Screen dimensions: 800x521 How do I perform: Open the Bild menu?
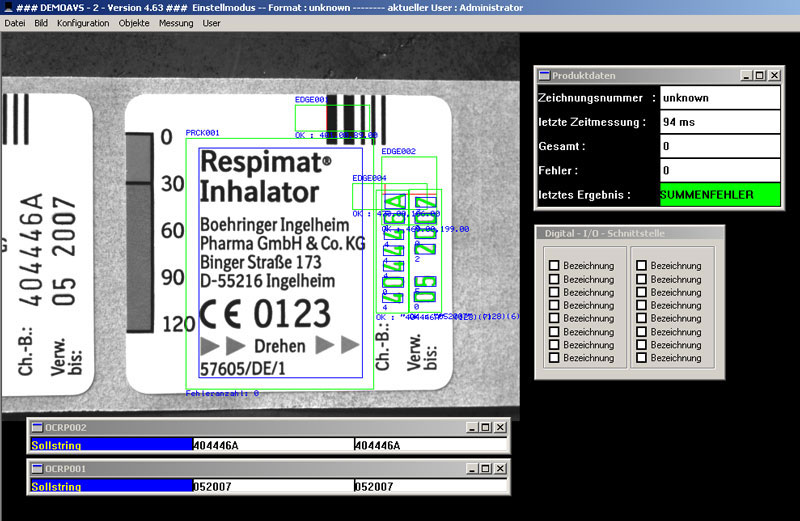click(x=41, y=23)
